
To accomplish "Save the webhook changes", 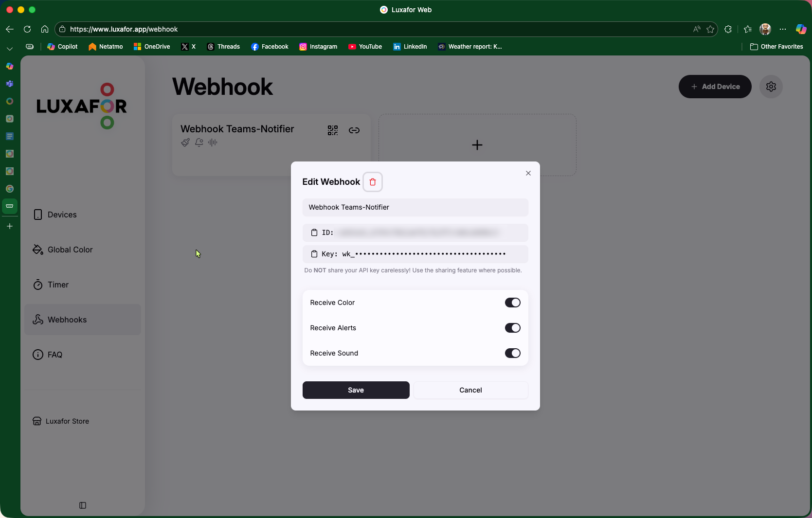I will (356, 390).
